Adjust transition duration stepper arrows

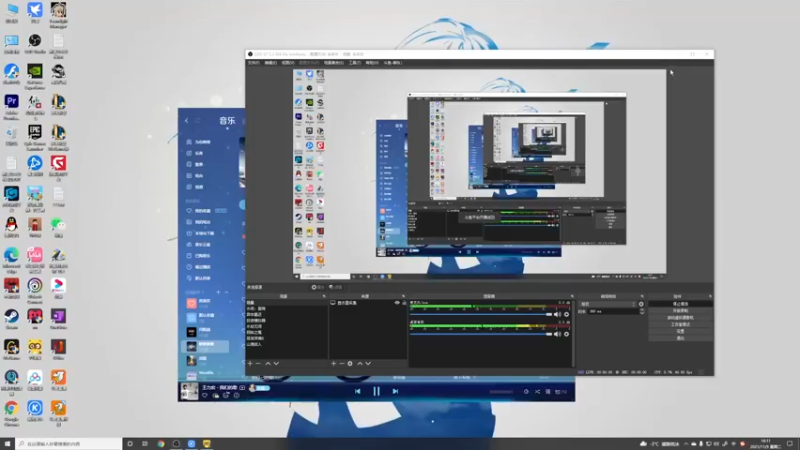coord(641,311)
